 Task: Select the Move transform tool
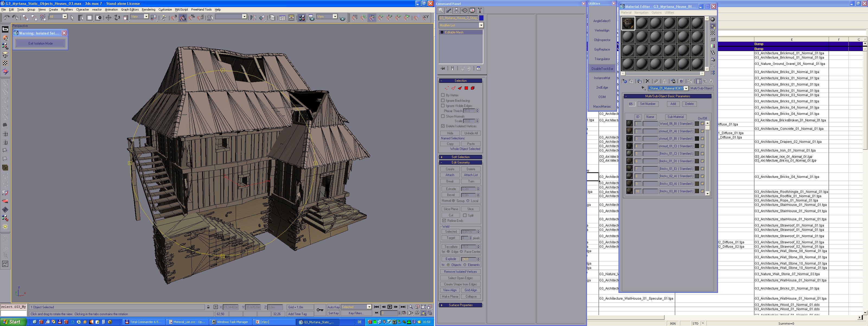point(108,17)
